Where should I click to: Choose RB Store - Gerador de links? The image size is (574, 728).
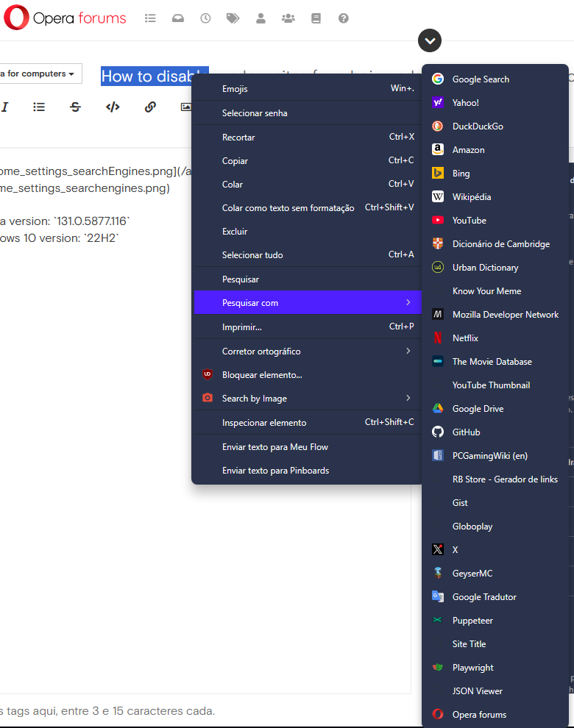pyautogui.click(x=495, y=479)
